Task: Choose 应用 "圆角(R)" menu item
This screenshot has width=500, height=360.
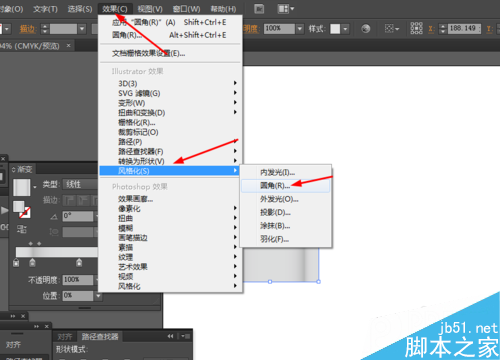Action: tap(170, 22)
